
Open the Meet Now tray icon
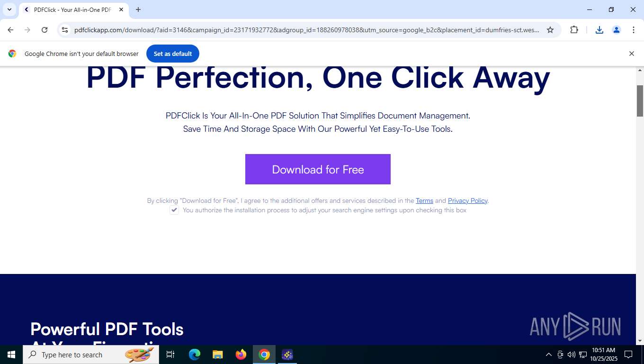coord(560,355)
